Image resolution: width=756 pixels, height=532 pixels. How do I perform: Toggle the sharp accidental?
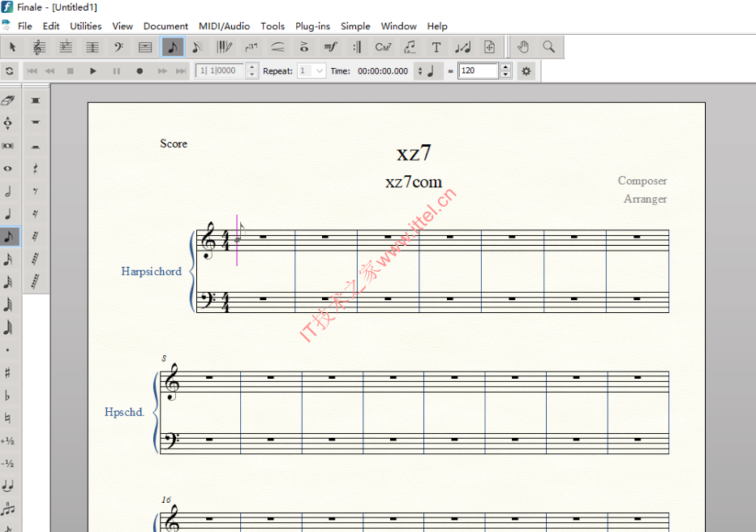point(8,373)
